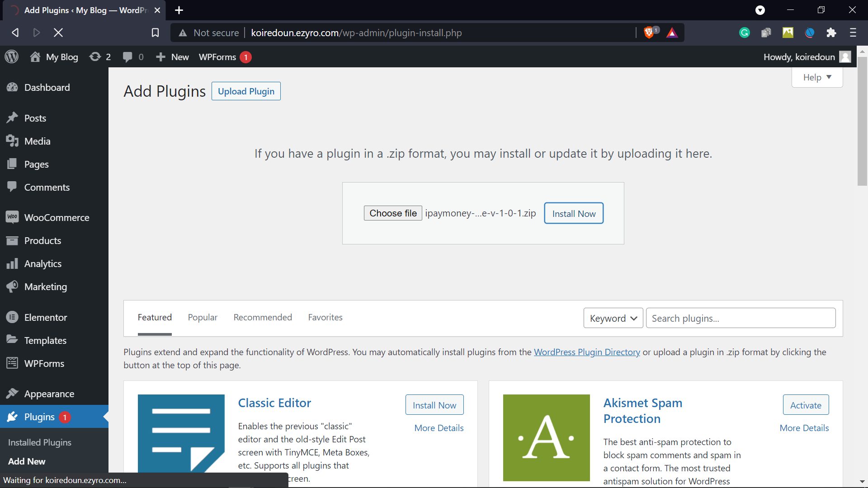Switch to the Popular plugins tab
The height and width of the screenshot is (488, 868).
(203, 317)
